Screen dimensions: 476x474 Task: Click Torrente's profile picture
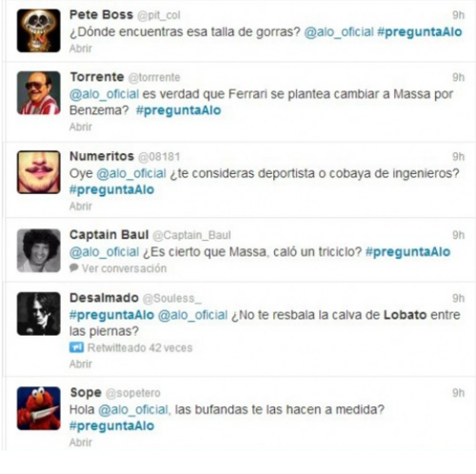click(x=39, y=92)
